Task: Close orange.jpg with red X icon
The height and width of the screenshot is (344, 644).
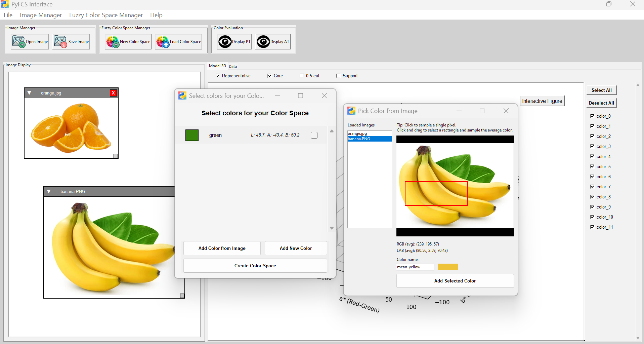Action: click(114, 93)
